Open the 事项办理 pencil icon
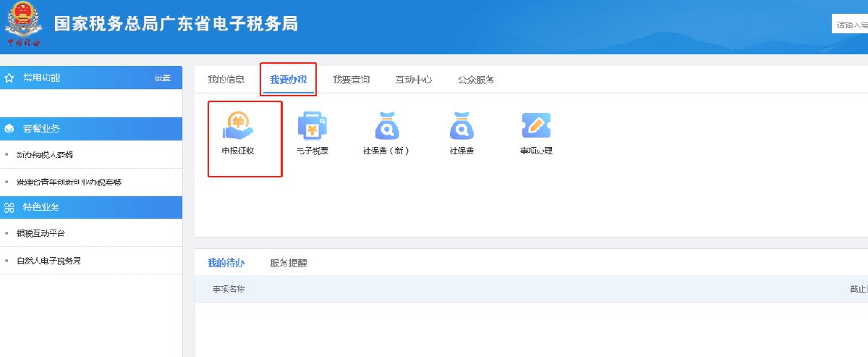This screenshot has width=868, height=357. (536, 126)
